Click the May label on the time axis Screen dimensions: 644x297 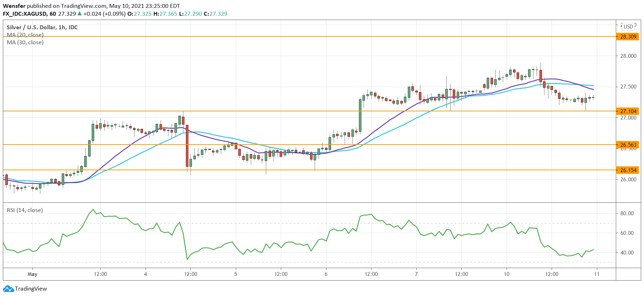(x=32, y=274)
